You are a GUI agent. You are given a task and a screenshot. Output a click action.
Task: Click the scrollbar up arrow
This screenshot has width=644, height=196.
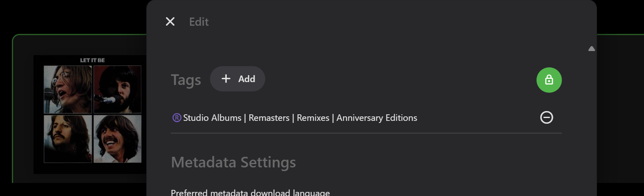coord(591,49)
